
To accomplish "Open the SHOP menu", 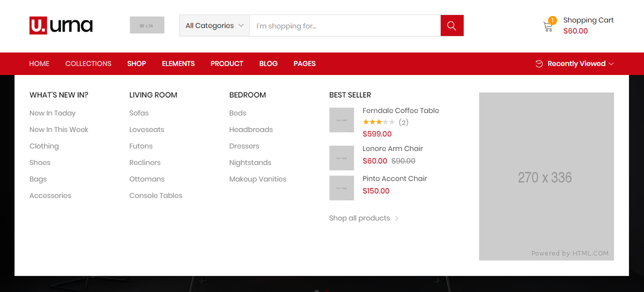I will pos(136,63).
